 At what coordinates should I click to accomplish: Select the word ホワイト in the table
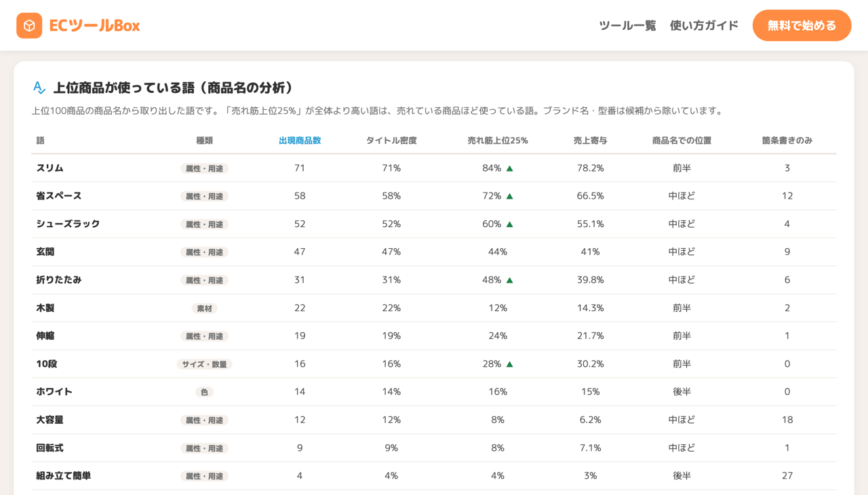click(54, 392)
